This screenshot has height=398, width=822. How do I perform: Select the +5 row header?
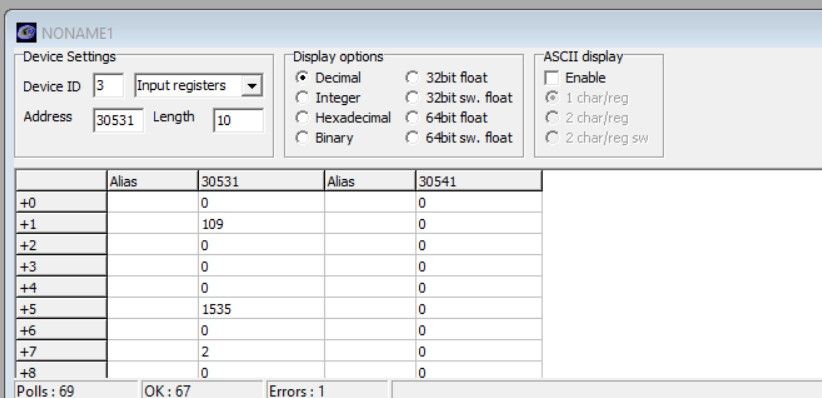tap(61, 309)
